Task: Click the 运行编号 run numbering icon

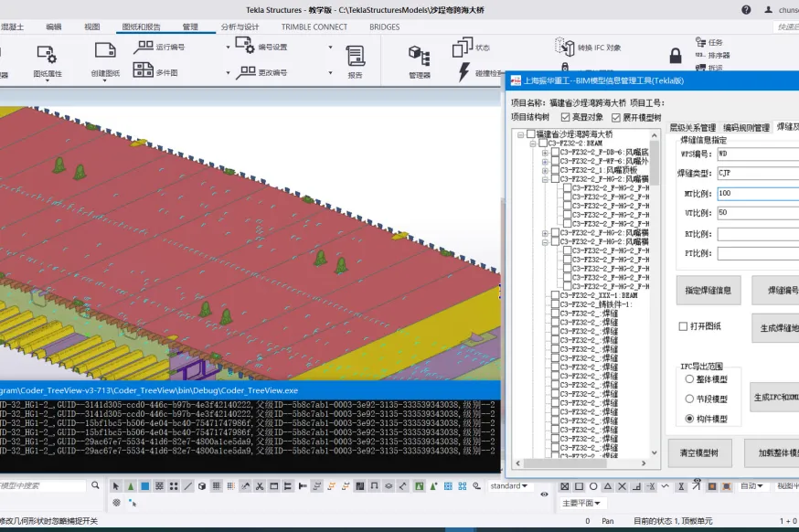Action: 144,47
